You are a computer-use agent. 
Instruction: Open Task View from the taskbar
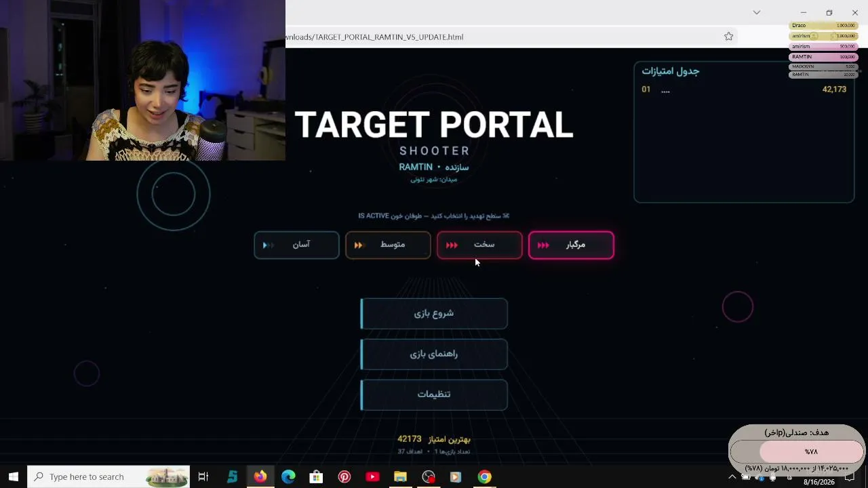(203, 476)
